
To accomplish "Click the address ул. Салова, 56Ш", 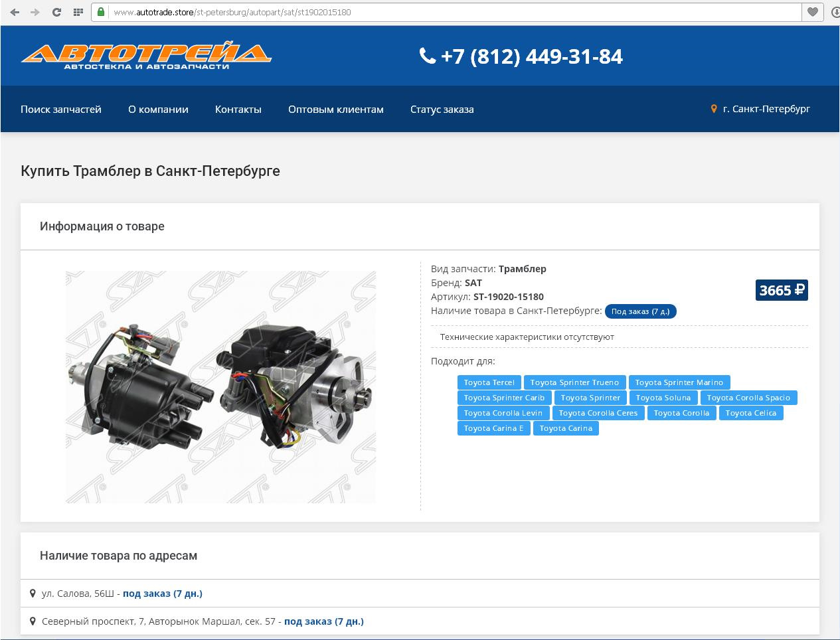I will point(78,594).
